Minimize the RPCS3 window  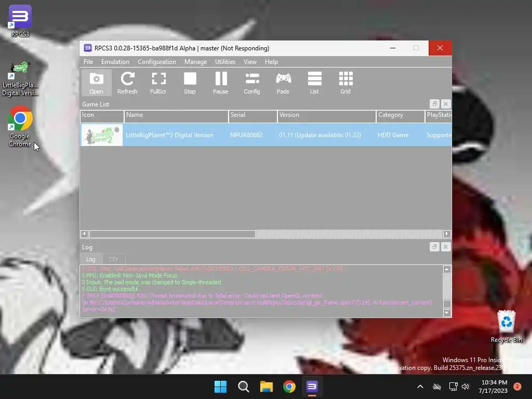(x=393, y=48)
